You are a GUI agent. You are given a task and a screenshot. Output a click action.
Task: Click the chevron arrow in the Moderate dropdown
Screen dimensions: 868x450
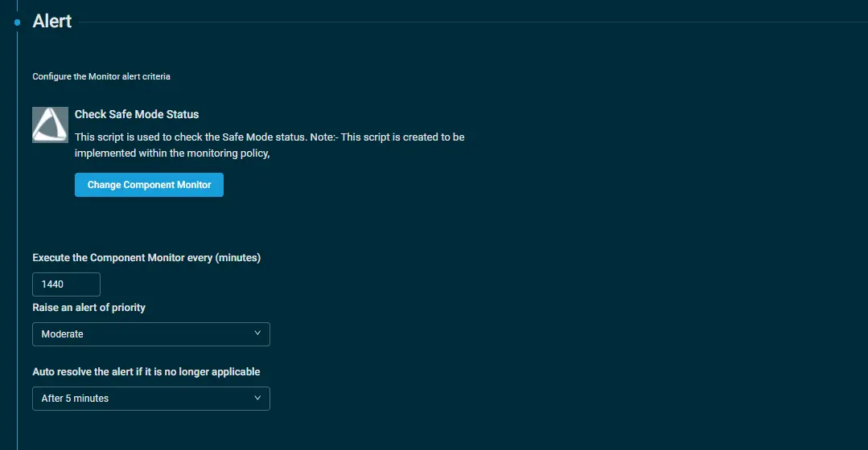pyautogui.click(x=257, y=333)
